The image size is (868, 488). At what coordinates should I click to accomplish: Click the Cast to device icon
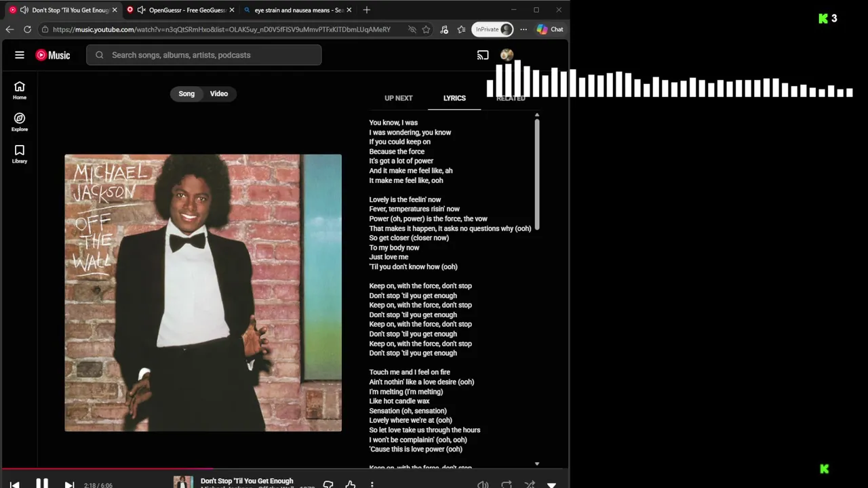pyautogui.click(x=483, y=55)
